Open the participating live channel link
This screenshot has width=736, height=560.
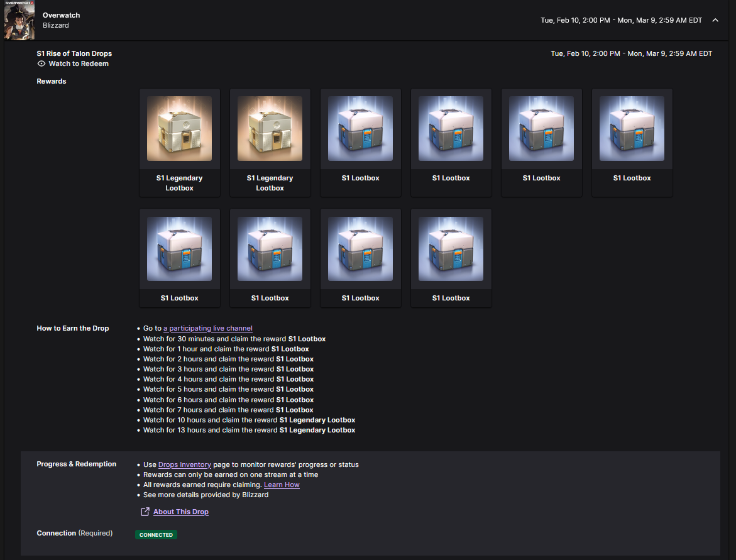point(208,328)
